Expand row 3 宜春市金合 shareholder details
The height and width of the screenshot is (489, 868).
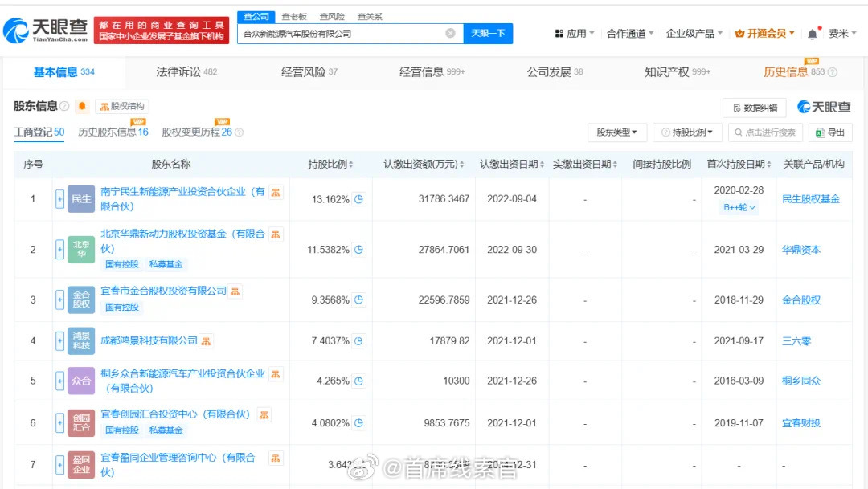tap(59, 300)
